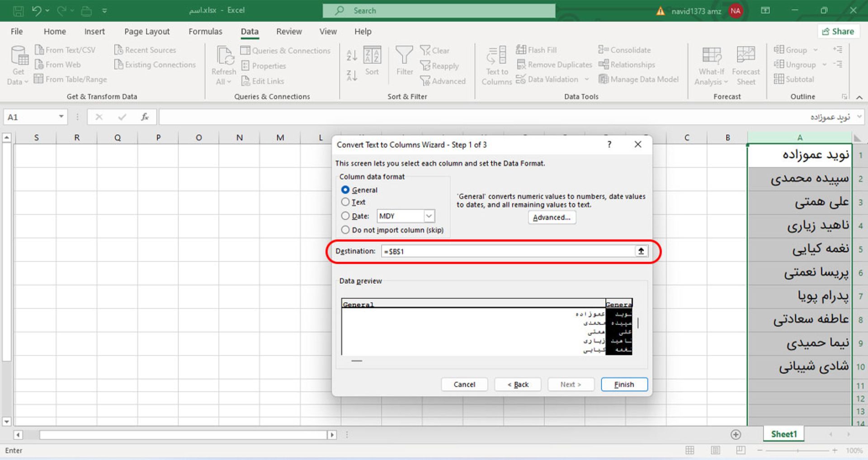
Task: Switch to the Formulas ribbon tab
Action: 205,32
